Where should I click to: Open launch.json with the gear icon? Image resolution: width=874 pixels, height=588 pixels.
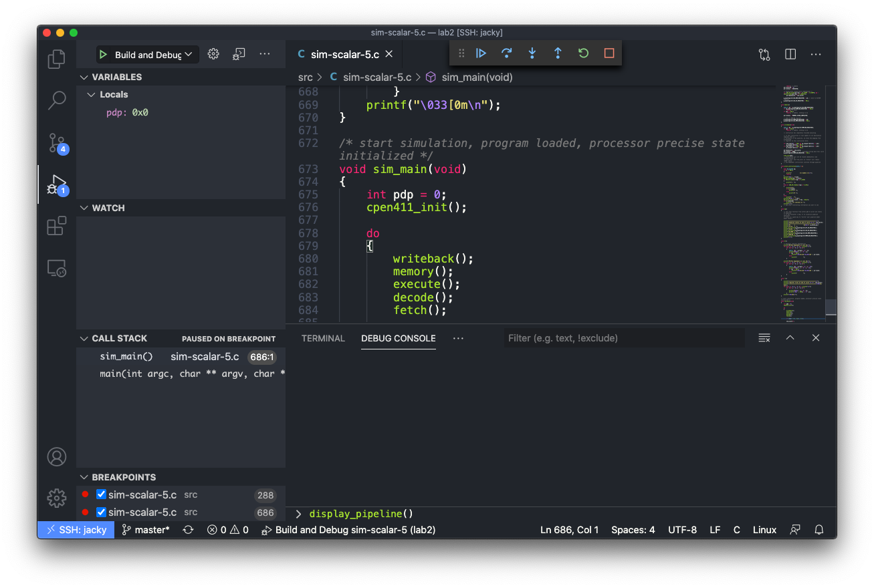click(213, 54)
